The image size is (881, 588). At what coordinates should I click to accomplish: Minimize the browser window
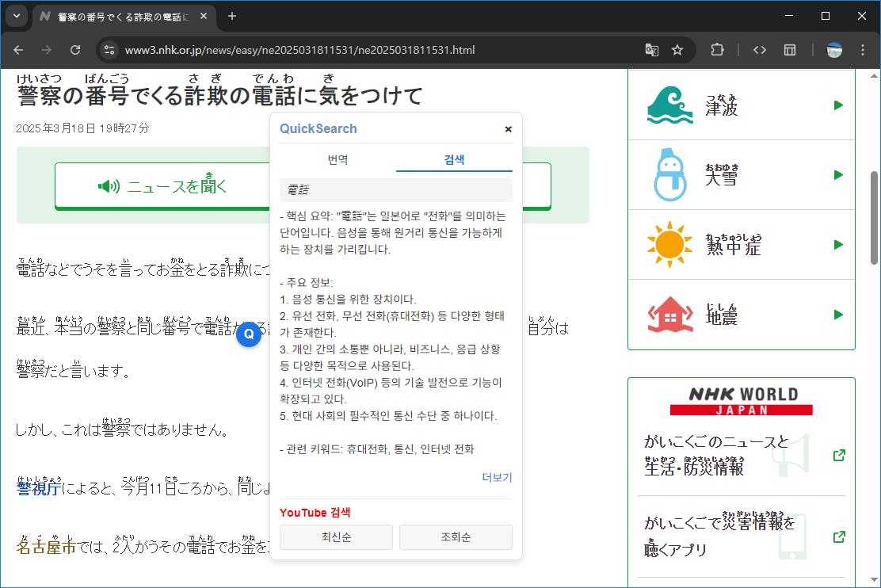point(789,16)
